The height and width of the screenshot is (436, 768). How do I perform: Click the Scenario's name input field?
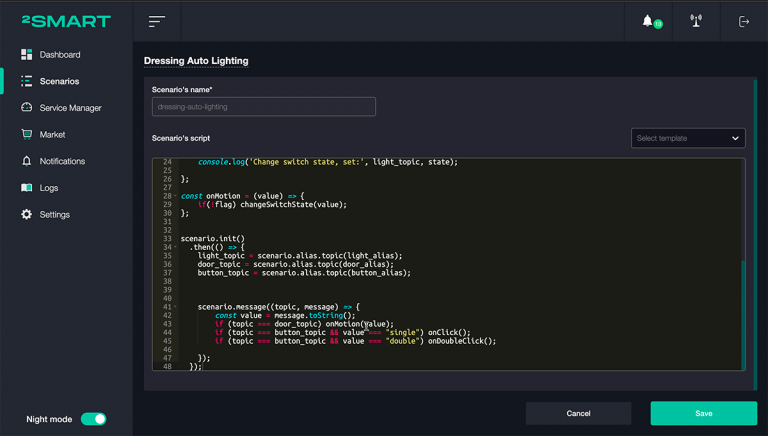coord(264,107)
